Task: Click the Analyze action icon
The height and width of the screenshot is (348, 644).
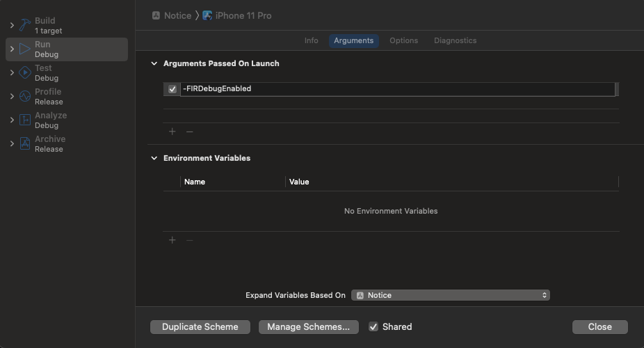Action: [24, 120]
